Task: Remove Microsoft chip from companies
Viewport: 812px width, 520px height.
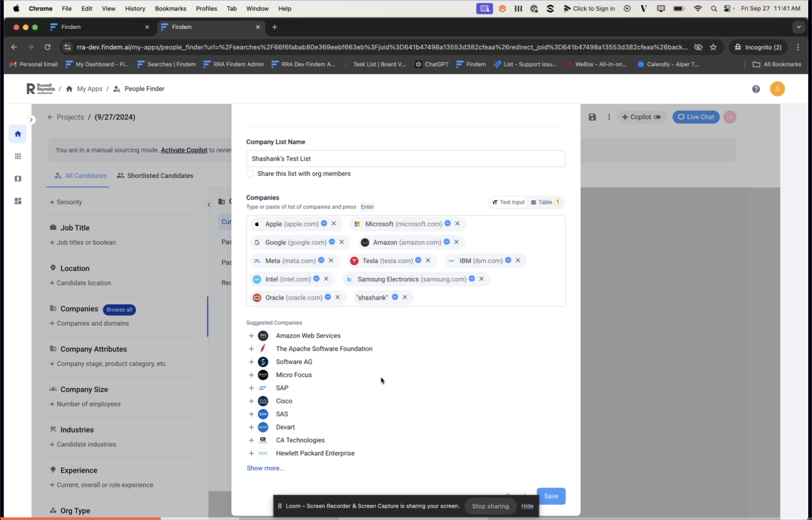Action: point(457,223)
